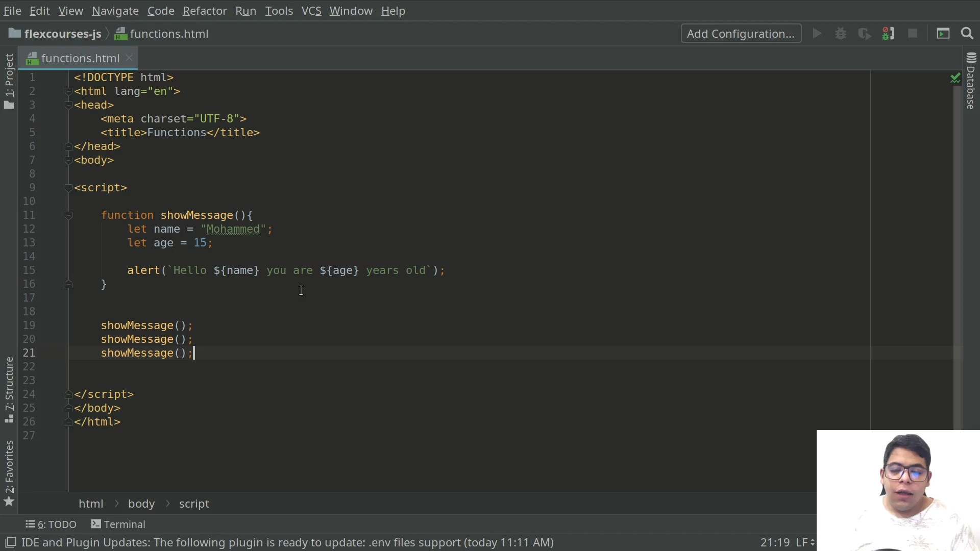The image size is (980, 551).
Task: Open Project Structure window icon
Action: (x=943, y=34)
